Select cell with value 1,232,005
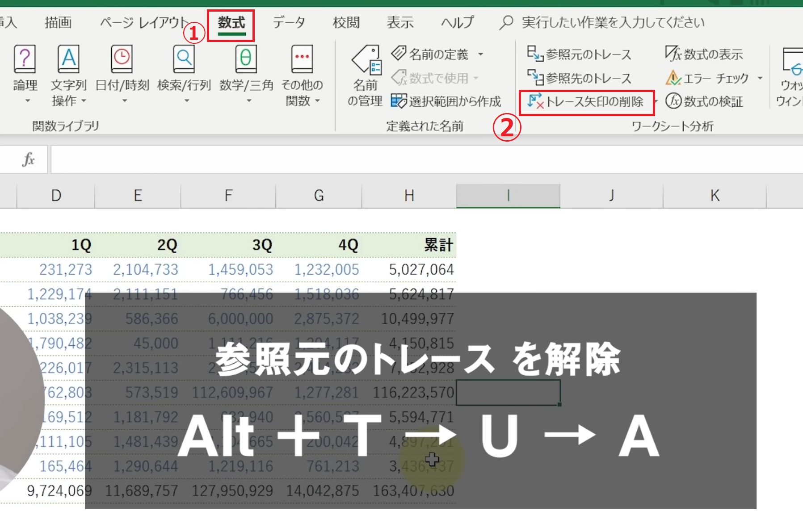The width and height of the screenshot is (803, 532). pyautogui.click(x=319, y=269)
